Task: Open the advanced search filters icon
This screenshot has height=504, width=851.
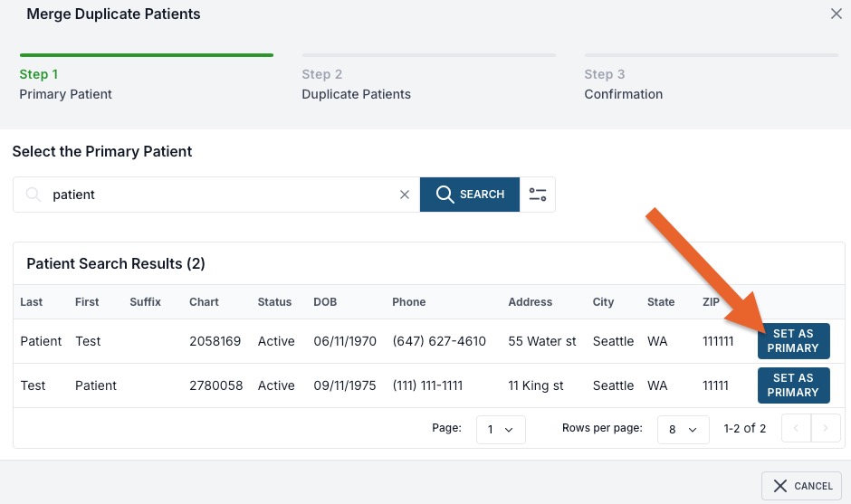Action: 537,195
